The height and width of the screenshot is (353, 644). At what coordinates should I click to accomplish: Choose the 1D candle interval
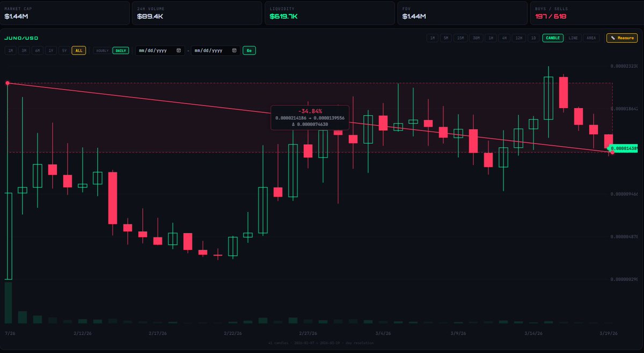point(533,38)
